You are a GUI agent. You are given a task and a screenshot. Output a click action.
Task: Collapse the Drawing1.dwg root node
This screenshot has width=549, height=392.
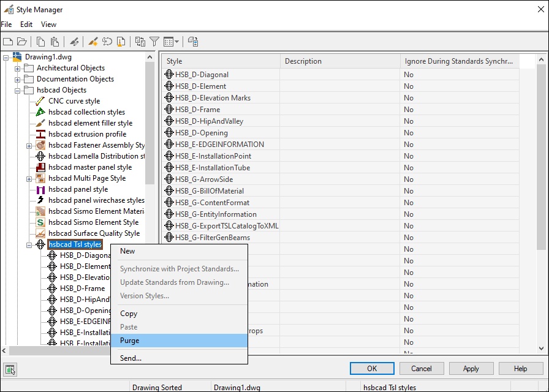(6, 58)
